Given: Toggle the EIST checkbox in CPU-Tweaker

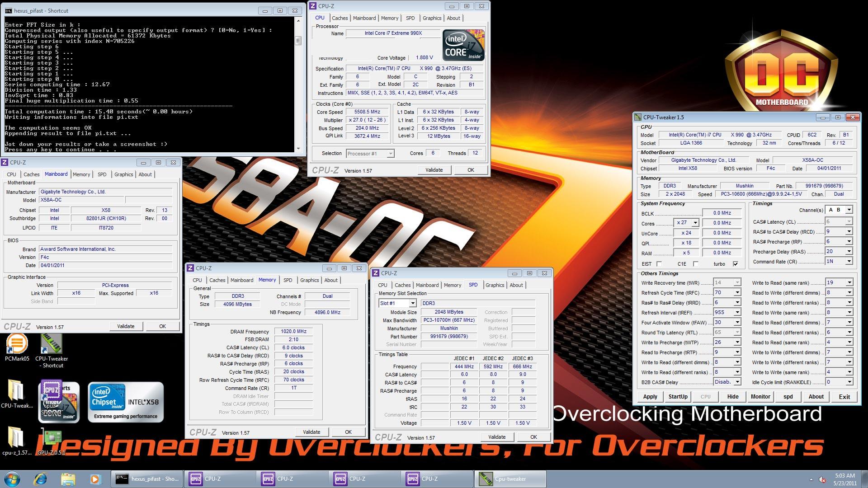Looking at the screenshot, I should (x=659, y=264).
